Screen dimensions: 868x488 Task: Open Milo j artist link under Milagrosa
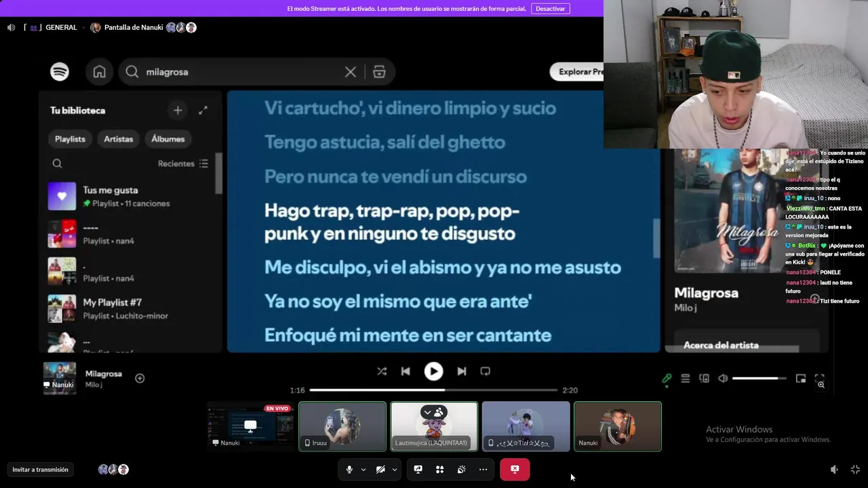(x=686, y=308)
